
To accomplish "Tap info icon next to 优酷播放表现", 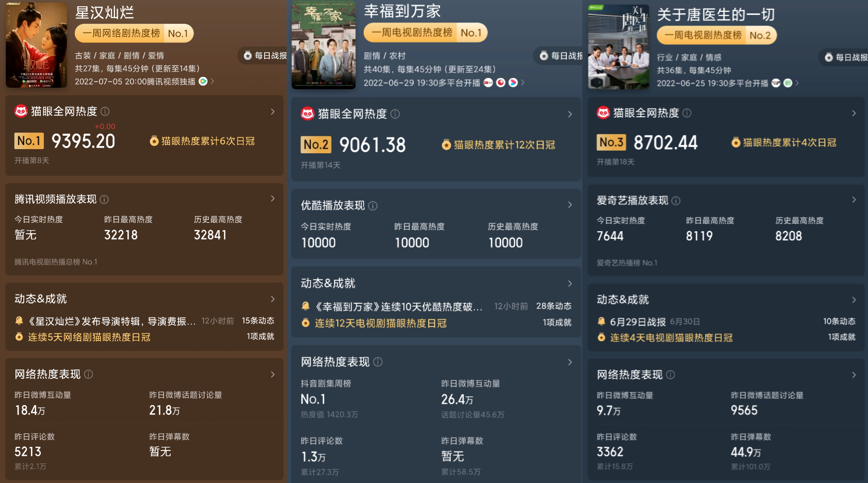I will [x=373, y=206].
